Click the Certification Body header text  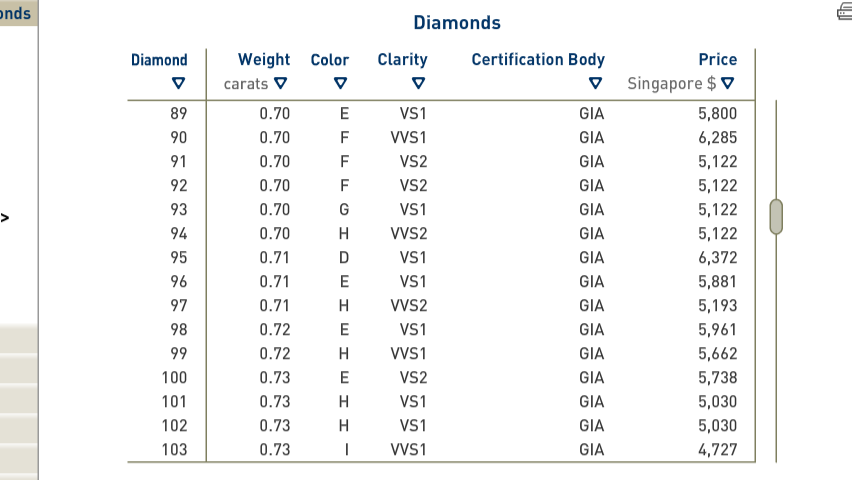(538, 60)
